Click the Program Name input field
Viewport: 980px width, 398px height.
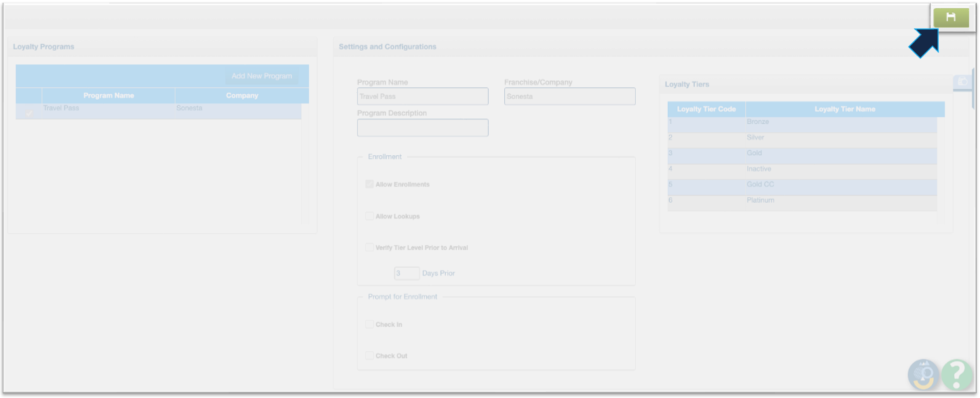click(x=422, y=96)
